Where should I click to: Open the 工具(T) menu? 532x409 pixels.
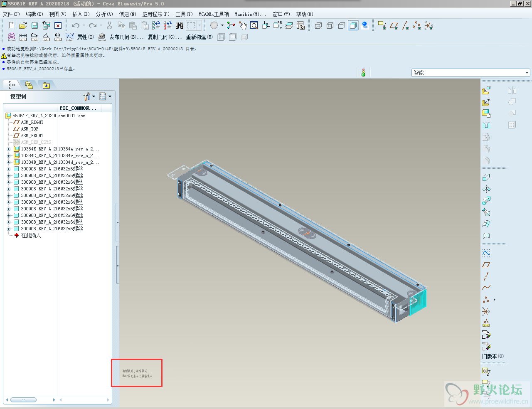pos(184,14)
